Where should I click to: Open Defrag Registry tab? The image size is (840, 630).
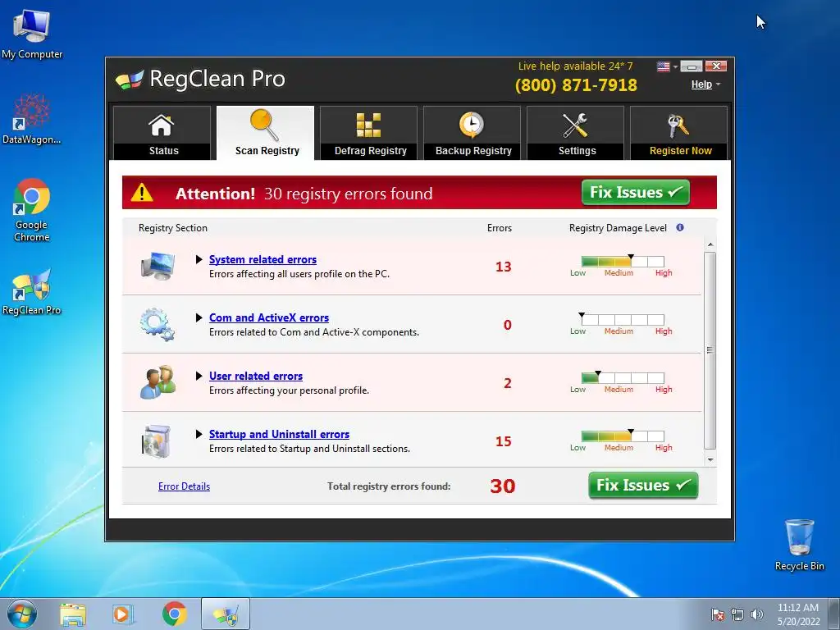click(369, 132)
